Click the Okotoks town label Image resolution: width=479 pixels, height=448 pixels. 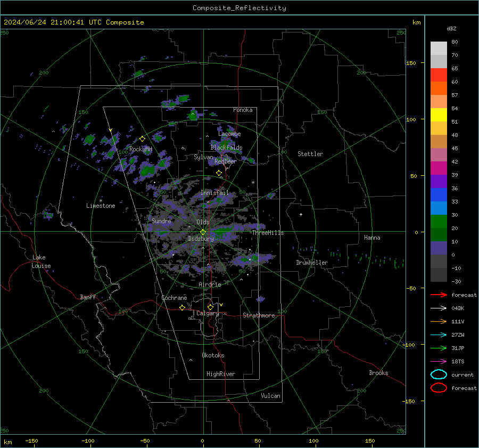[x=213, y=355]
